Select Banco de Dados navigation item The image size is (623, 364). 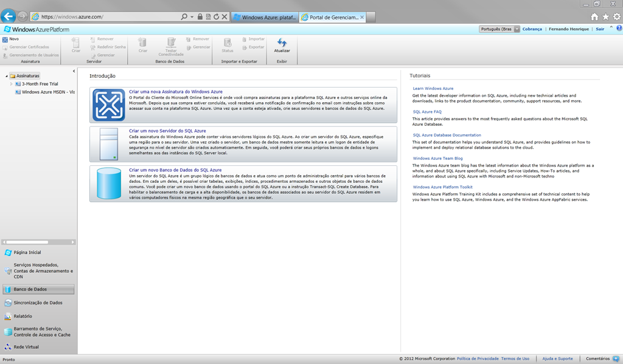tap(38, 289)
